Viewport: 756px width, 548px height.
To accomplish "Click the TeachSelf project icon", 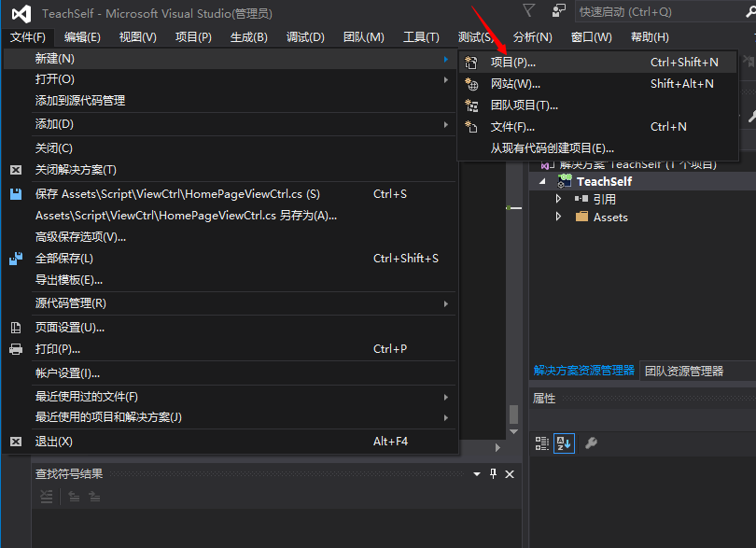I will point(565,181).
